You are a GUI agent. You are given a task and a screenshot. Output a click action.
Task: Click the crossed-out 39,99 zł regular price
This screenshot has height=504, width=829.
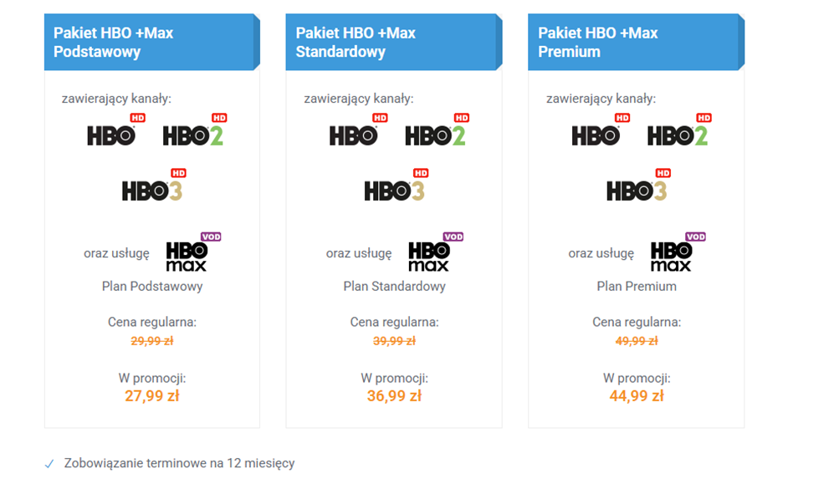click(394, 341)
